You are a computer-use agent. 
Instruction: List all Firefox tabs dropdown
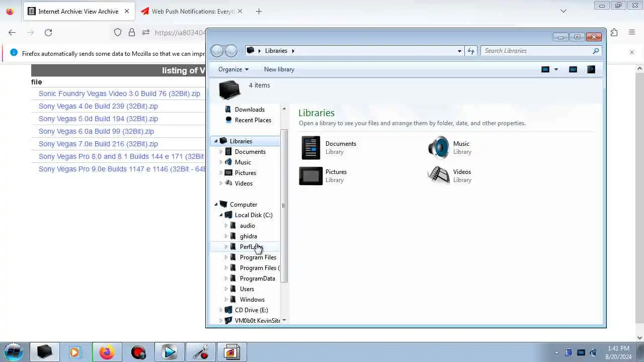click(563, 11)
